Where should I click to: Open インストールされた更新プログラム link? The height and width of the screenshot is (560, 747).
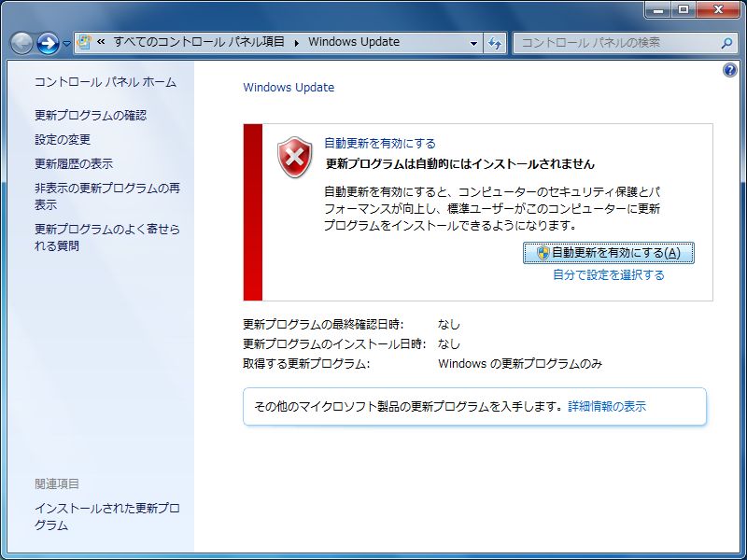pyautogui.click(x=107, y=517)
